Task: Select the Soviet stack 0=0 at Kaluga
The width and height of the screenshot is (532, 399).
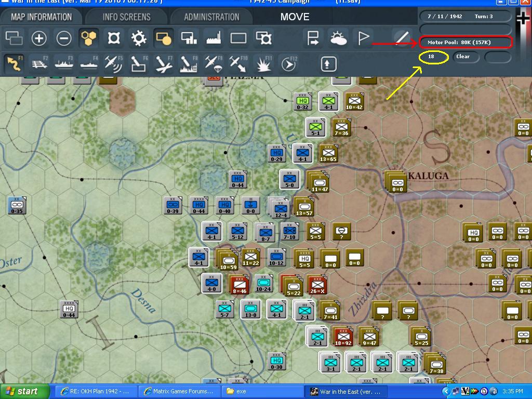Action: [x=397, y=182]
